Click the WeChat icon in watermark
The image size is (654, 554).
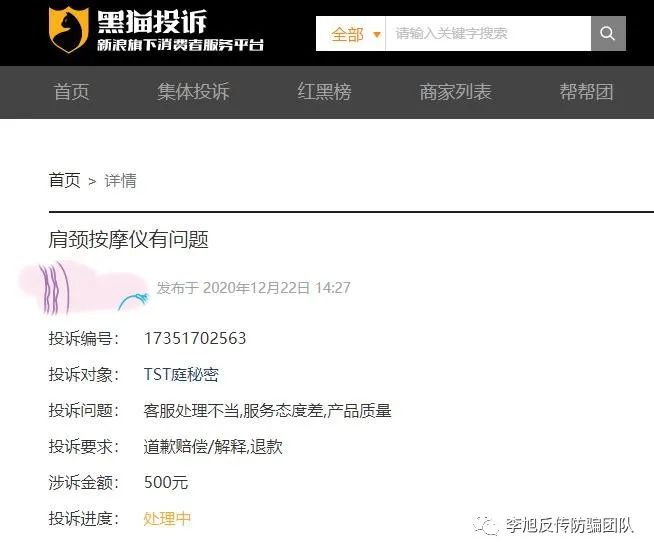point(485,525)
